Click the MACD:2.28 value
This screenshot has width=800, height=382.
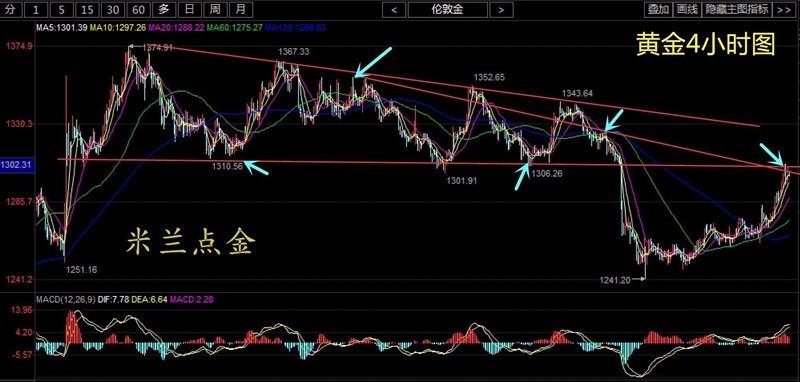(x=192, y=299)
